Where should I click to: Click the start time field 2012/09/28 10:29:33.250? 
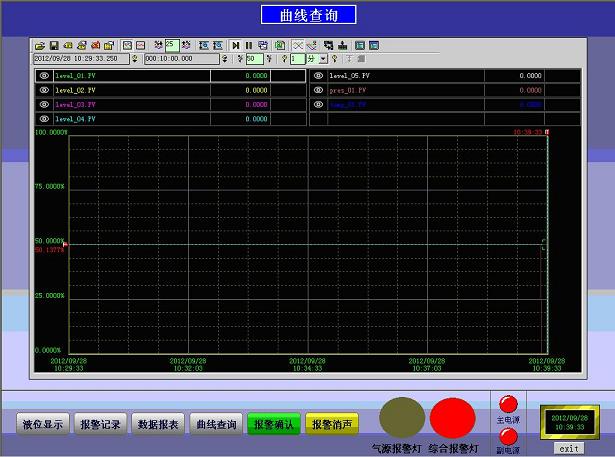[x=81, y=59]
